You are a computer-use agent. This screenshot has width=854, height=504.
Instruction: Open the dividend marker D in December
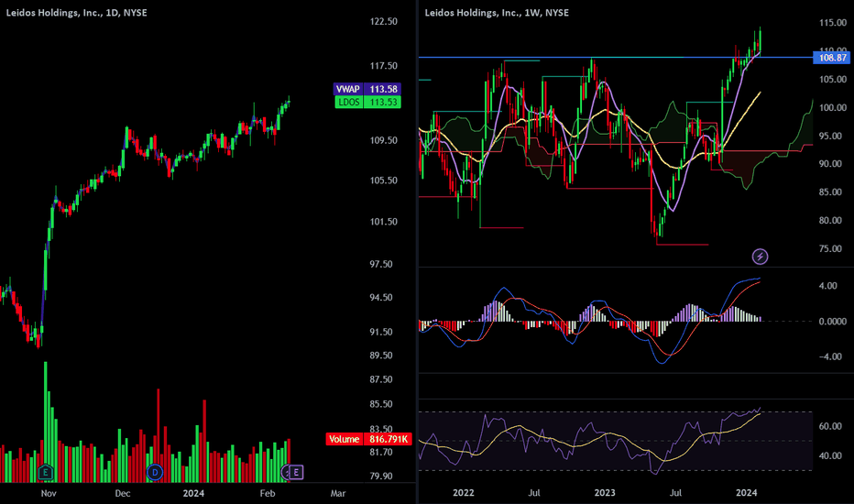pyautogui.click(x=155, y=473)
